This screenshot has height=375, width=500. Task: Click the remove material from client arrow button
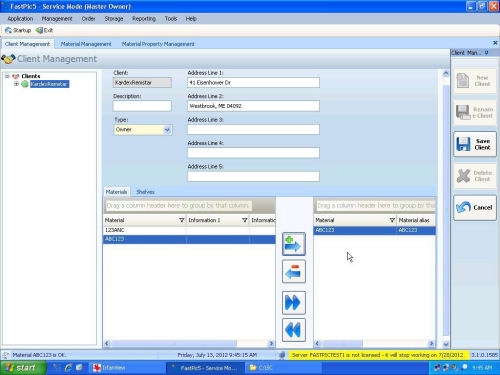coord(293,271)
